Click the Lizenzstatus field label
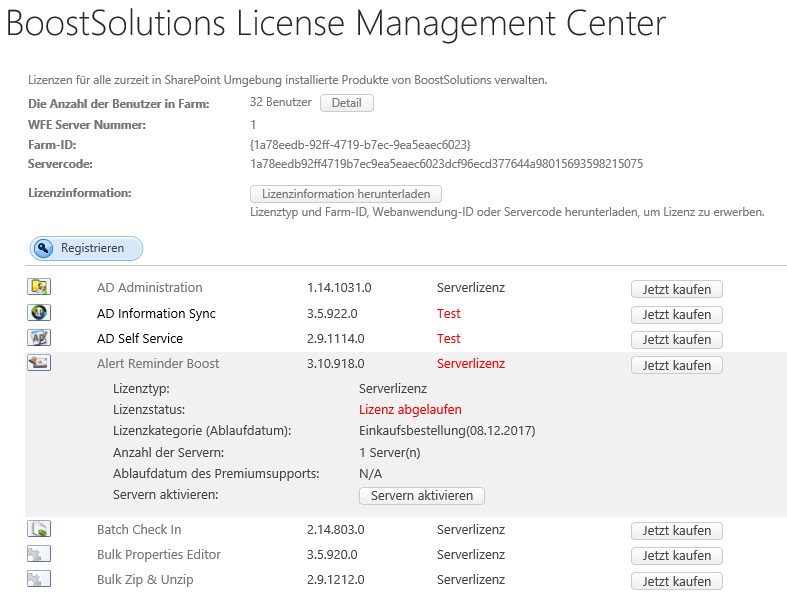 coord(149,410)
